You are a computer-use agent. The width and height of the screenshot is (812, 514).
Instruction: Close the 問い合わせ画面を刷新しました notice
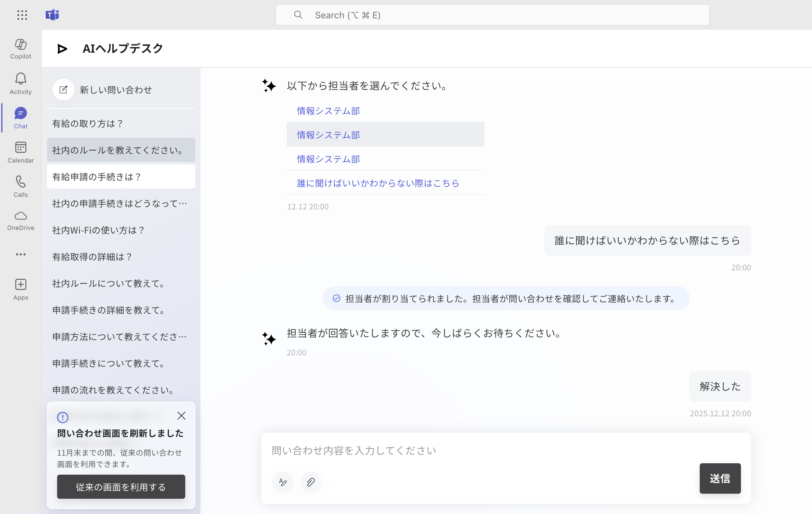tap(181, 416)
